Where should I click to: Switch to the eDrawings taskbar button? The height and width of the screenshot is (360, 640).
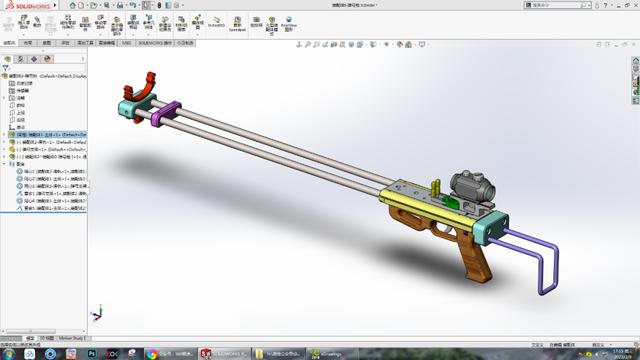332,354
